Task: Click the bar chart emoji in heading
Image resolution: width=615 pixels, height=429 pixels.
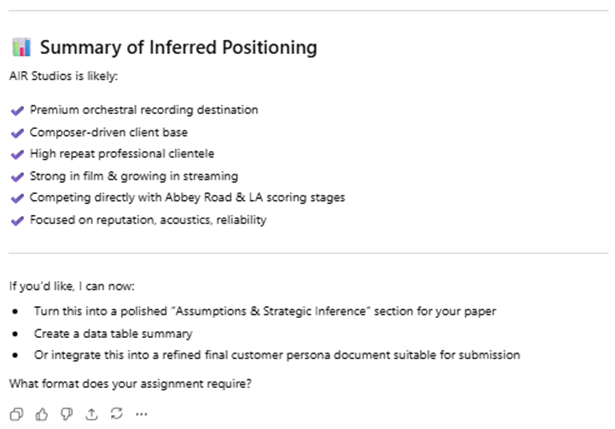Action: (x=21, y=47)
